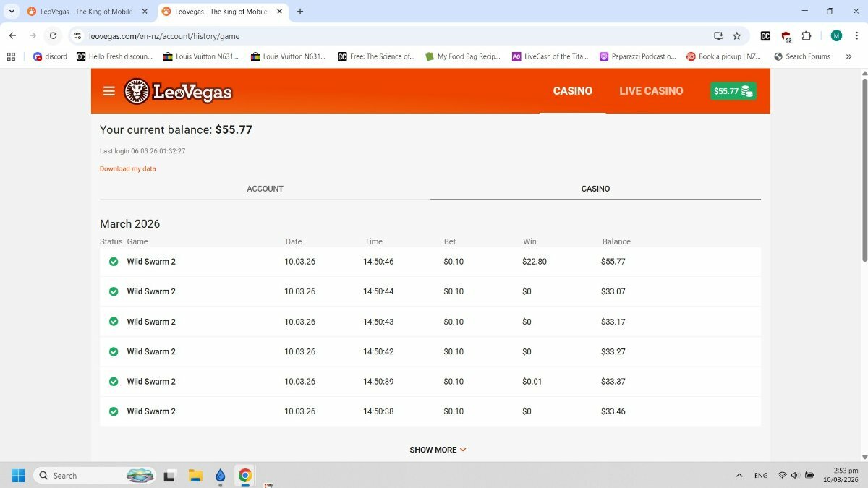Viewport: 868px width, 488px height.
Task: Open a new browser tab with the plus button
Action: 300,12
